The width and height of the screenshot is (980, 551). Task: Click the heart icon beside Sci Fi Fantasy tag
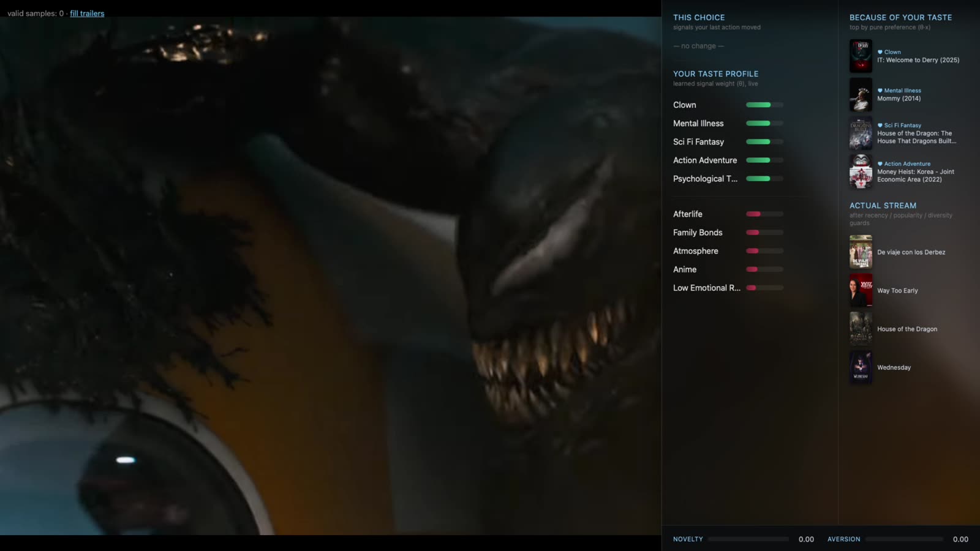(880, 126)
